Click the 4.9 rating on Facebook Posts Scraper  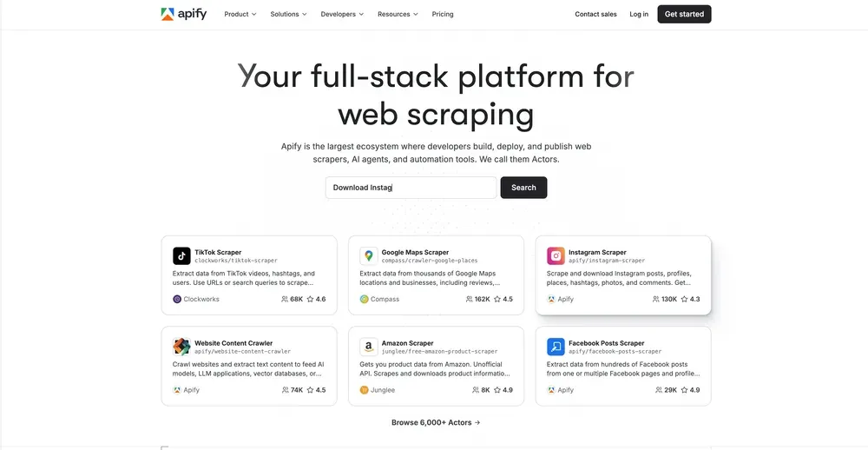tap(694, 390)
